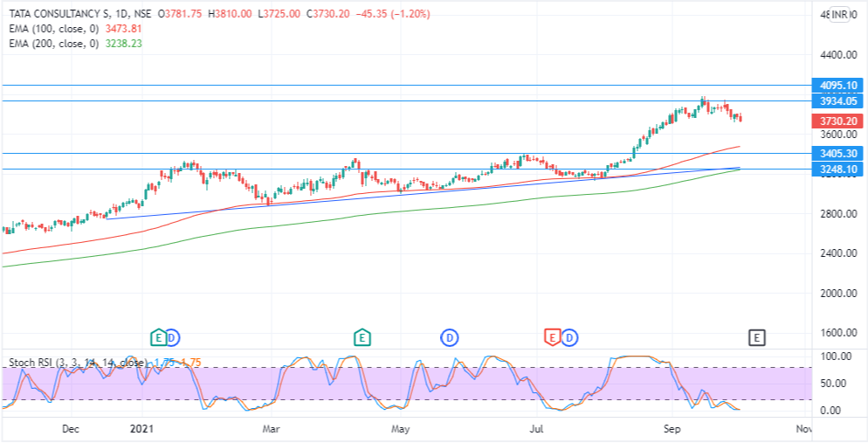This screenshot has width=868, height=443.
Task: Click the red earnings E marker in July
Action: tap(552, 336)
